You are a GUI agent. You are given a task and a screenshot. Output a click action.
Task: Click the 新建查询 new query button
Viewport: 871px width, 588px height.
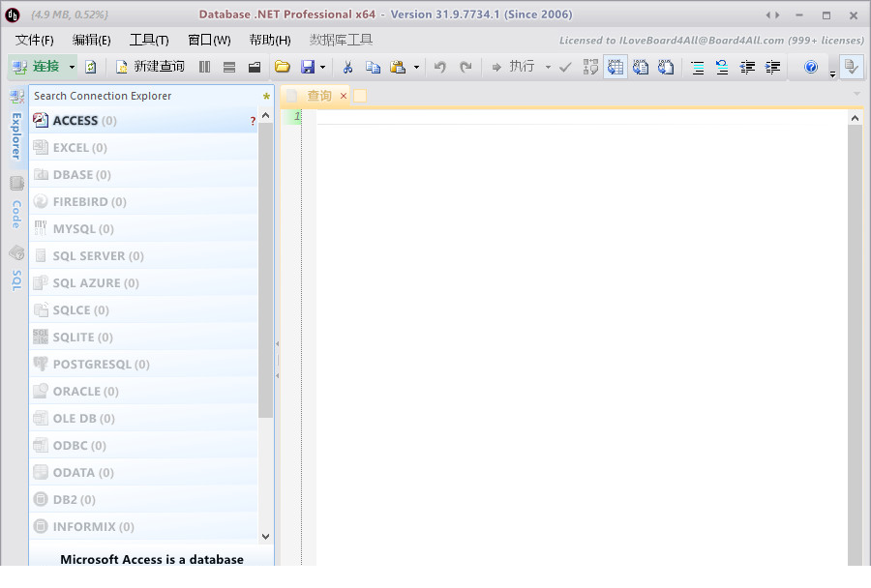tap(150, 67)
